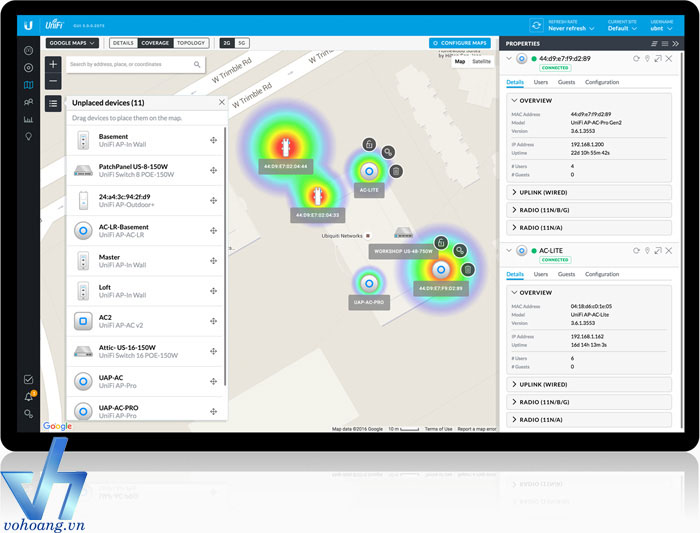
Task: Close the Unplaced devices panel
Action: [x=222, y=102]
